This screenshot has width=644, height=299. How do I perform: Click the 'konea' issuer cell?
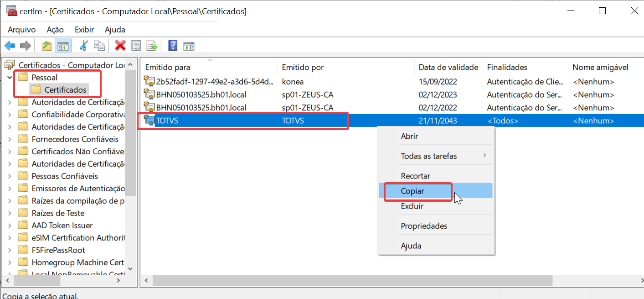point(293,82)
